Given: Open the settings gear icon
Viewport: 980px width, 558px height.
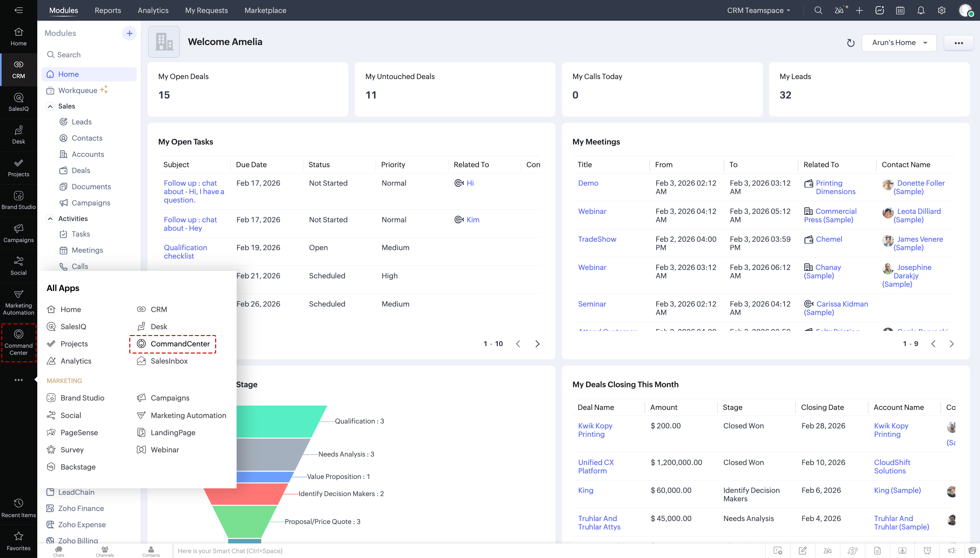Looking at the screenshot, I should (941, 10).
